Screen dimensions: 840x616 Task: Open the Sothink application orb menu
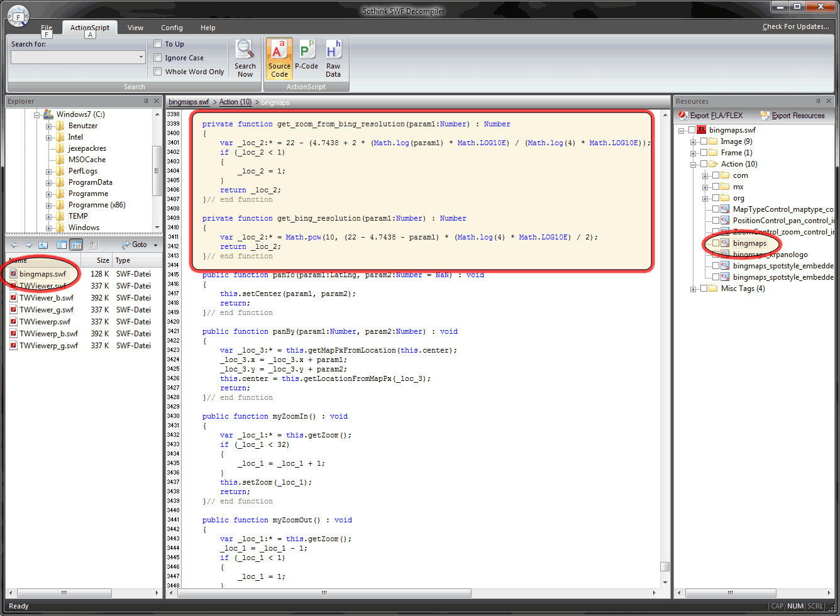pos(18,16)
